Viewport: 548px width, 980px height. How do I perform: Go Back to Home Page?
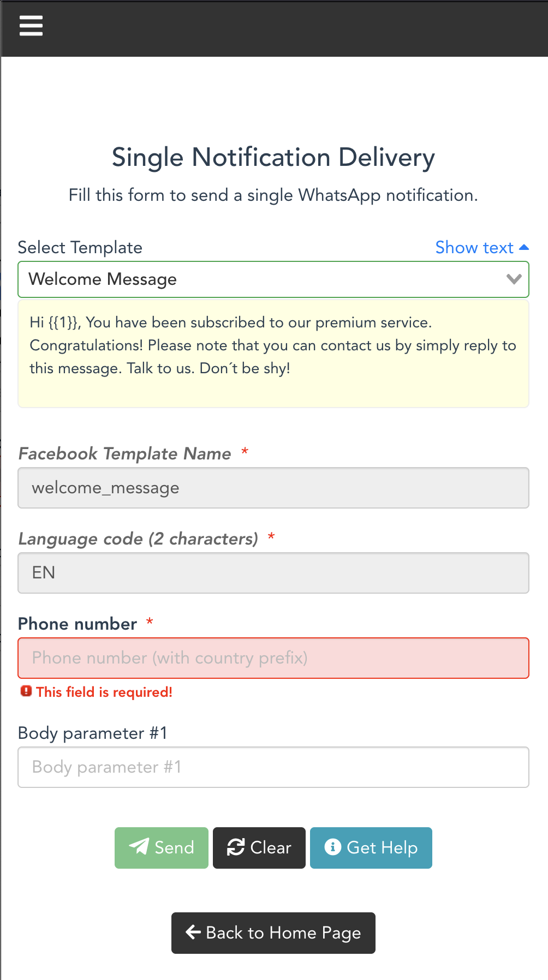273,933
